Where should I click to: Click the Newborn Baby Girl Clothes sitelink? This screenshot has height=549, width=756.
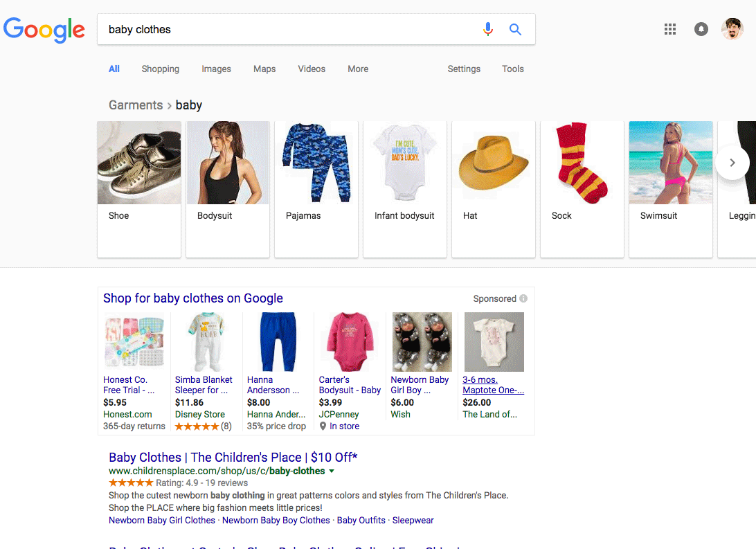pyautogui.click(x=162, y=520)
